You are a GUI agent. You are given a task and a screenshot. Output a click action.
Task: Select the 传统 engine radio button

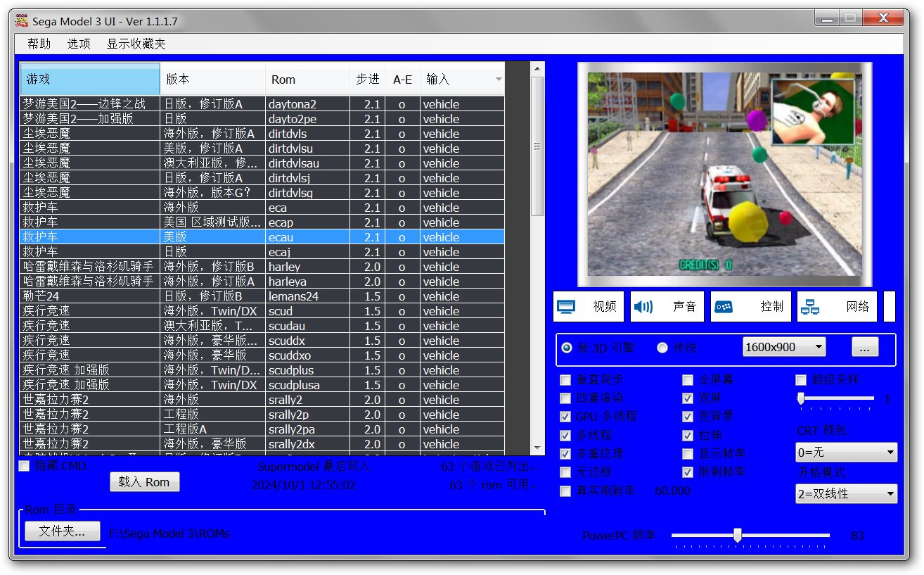point(662,348)
